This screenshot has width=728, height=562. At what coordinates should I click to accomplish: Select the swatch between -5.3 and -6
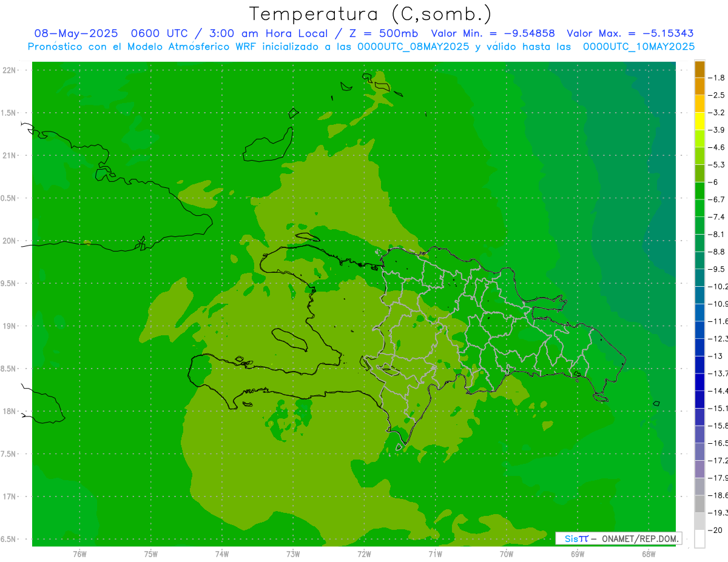[x=699, y=173]
